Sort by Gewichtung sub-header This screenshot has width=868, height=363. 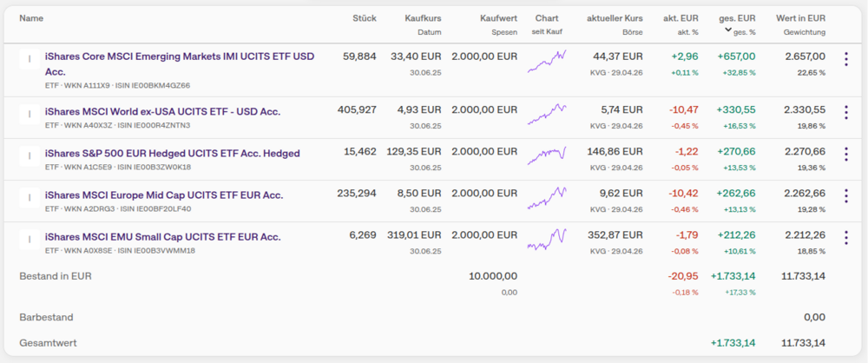pos(805,32)
